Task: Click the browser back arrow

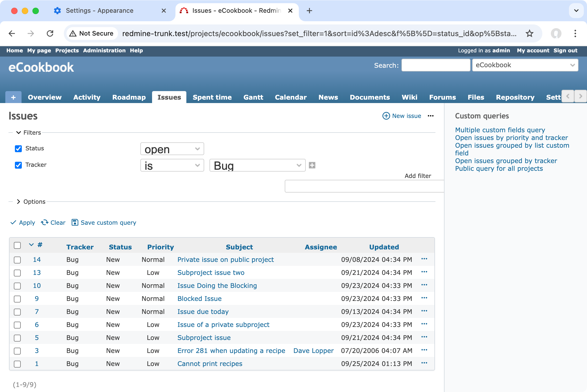Action: (x=12, y=33)
